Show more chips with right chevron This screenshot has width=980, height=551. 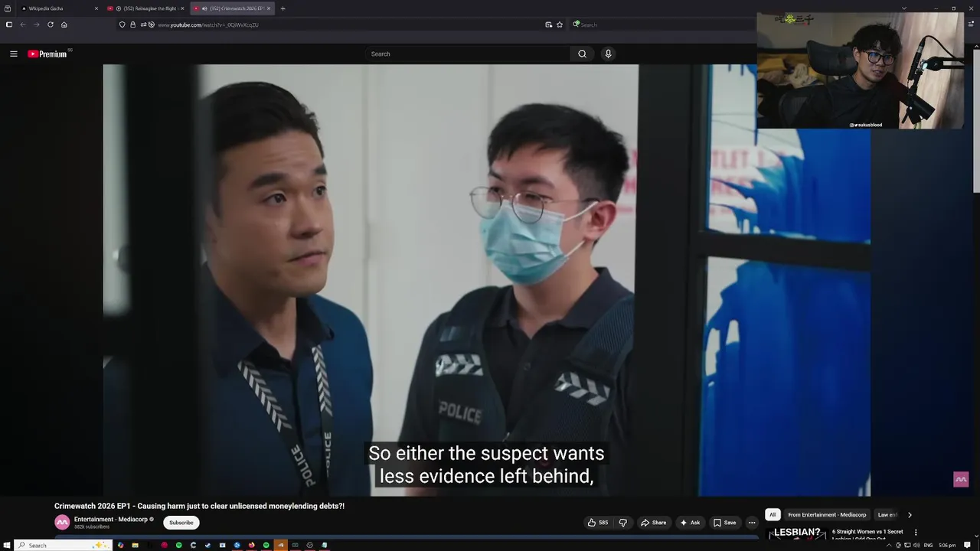[x=910, y=515]
